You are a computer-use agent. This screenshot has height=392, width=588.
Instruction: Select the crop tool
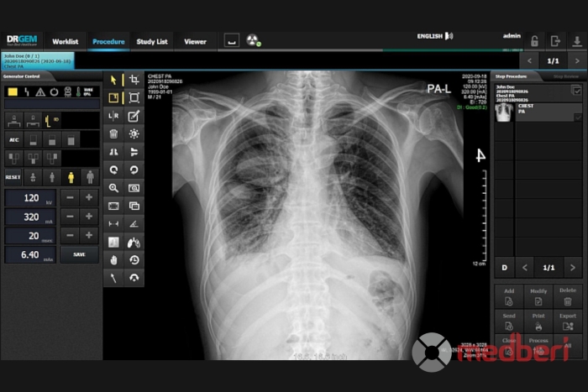pyautogui.click(x=134, y=80)
